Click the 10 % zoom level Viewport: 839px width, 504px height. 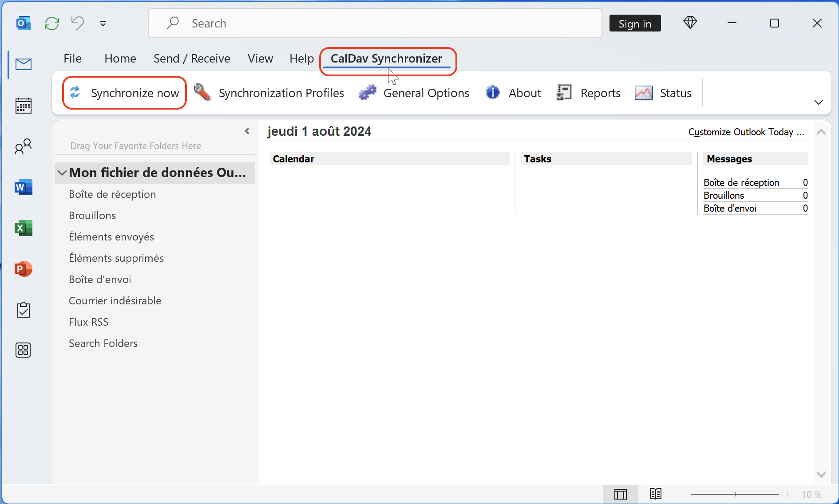pos(811,494)
